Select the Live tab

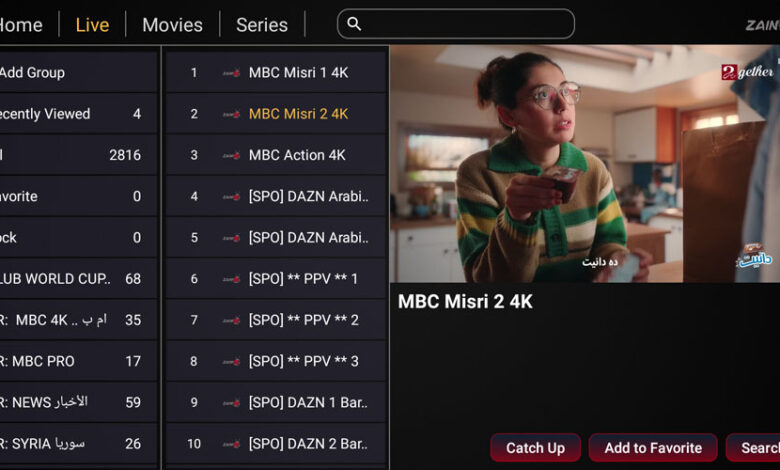click(92, 25)
